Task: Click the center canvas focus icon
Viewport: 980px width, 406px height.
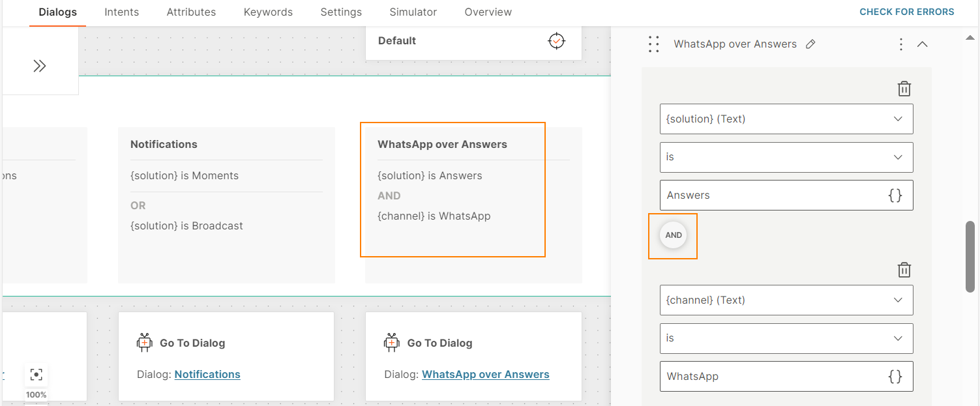Action: 37,374
